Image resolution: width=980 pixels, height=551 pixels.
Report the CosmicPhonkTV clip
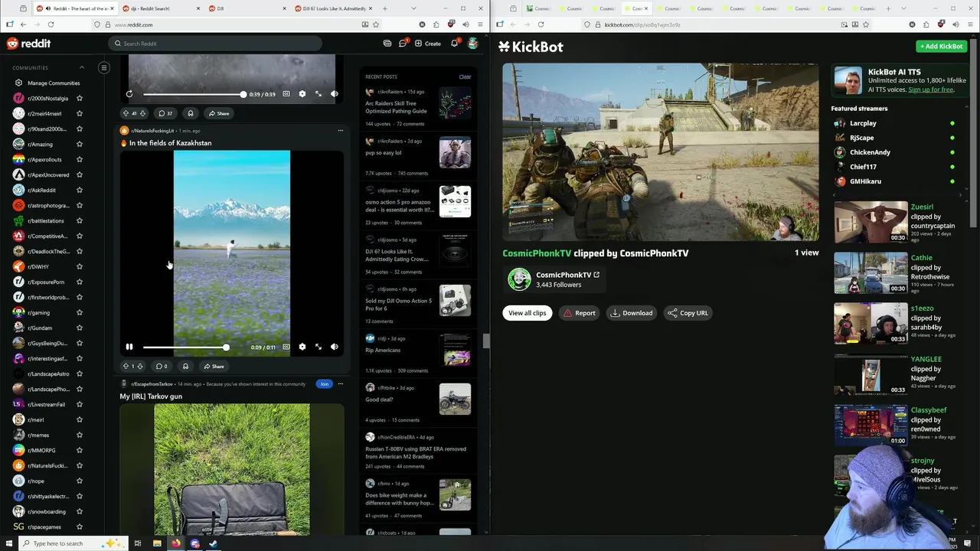click(579, 313)
